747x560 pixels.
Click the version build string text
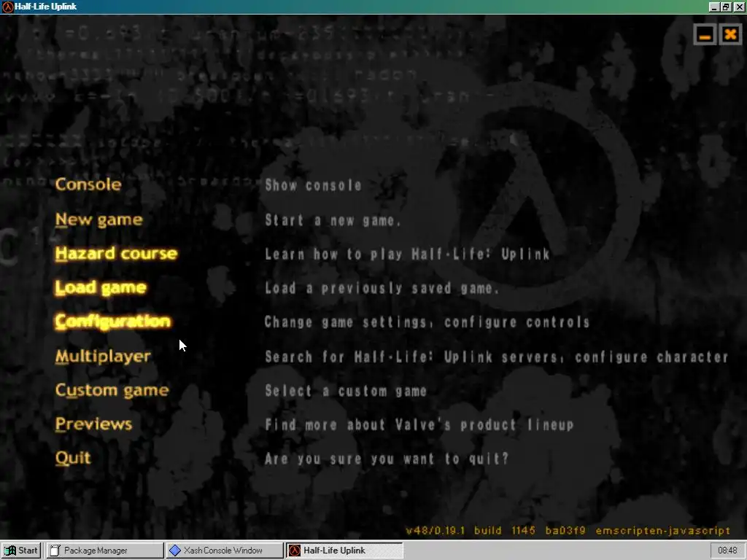568,531
